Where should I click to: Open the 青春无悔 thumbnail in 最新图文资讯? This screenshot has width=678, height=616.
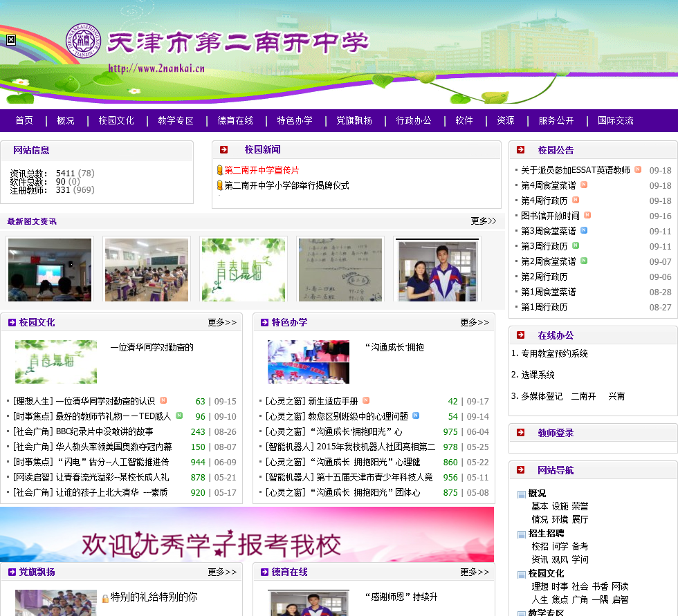coord(244,270)
